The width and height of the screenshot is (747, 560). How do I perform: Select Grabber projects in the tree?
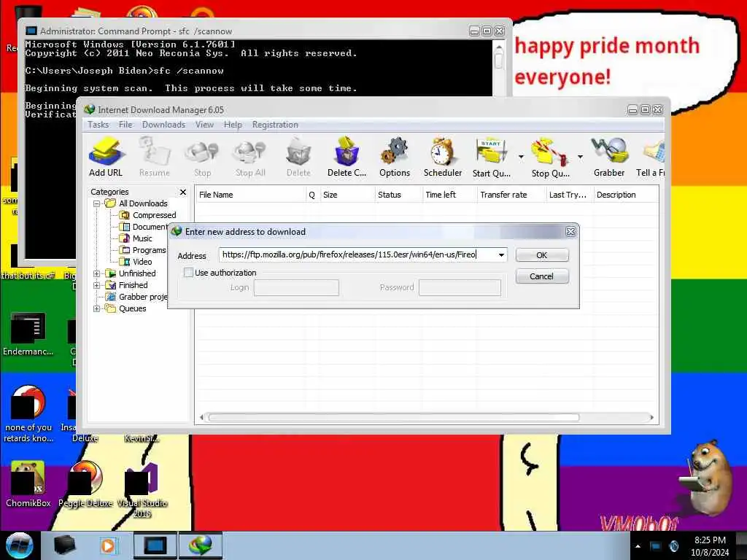pos(136,297)
